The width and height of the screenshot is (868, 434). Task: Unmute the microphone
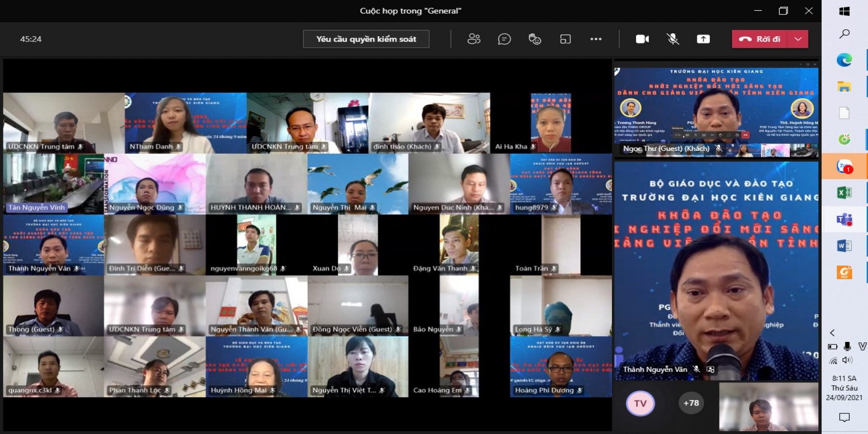(x=673, y=39)
